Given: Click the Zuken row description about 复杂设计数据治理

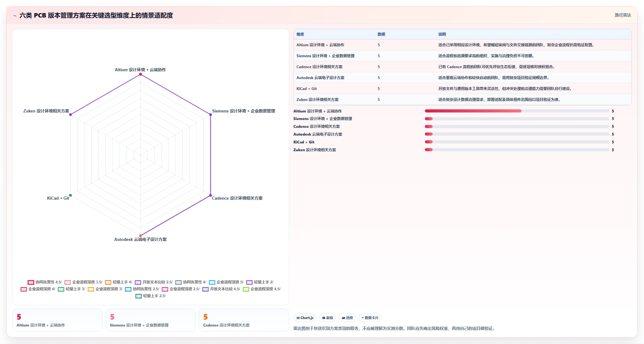Looking at the screenshot, I should click(x=500, y=100).
